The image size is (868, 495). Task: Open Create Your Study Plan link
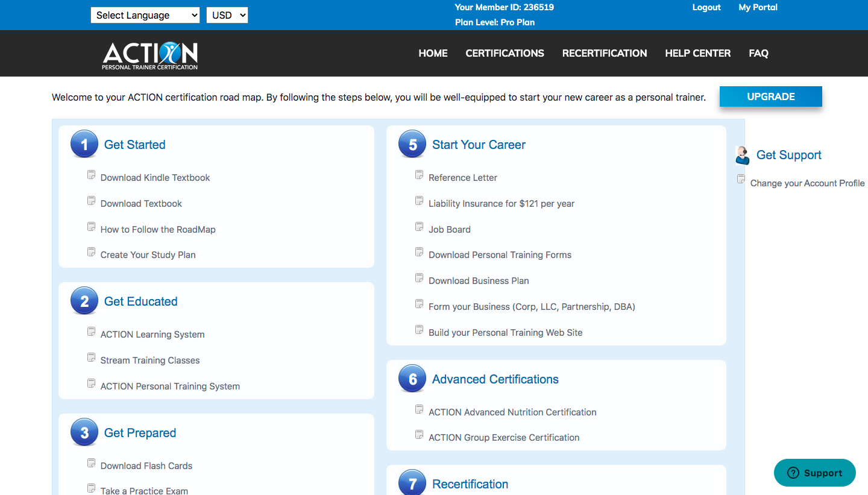pos(148,255)
